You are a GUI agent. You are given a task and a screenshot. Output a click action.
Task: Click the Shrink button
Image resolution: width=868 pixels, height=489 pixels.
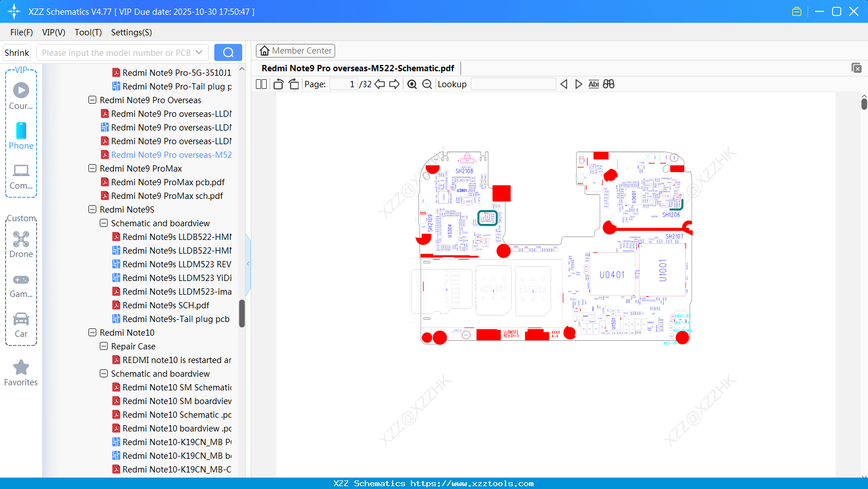tap(17, 52)
